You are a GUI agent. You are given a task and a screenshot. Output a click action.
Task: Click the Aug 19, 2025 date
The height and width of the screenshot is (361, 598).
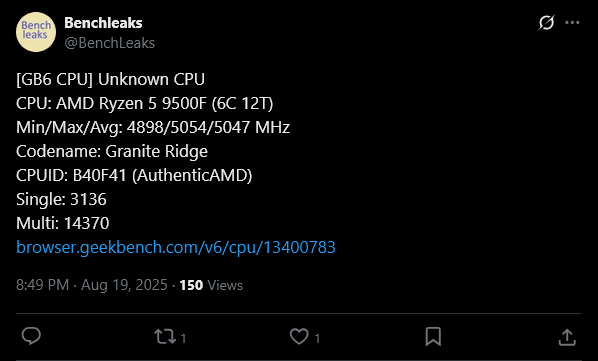pyautogui.click(x=124, y=285)
